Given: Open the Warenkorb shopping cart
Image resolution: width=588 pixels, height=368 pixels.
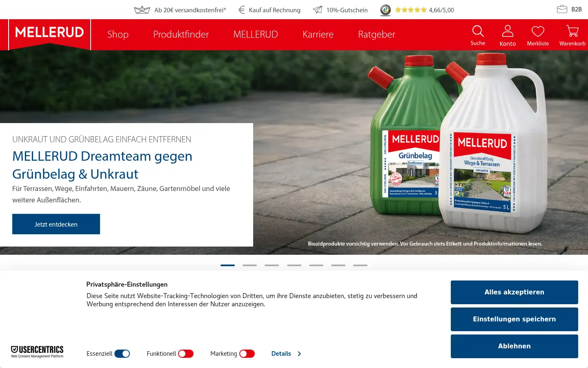Looking at the screenshot, I should (x=572, y=31).
